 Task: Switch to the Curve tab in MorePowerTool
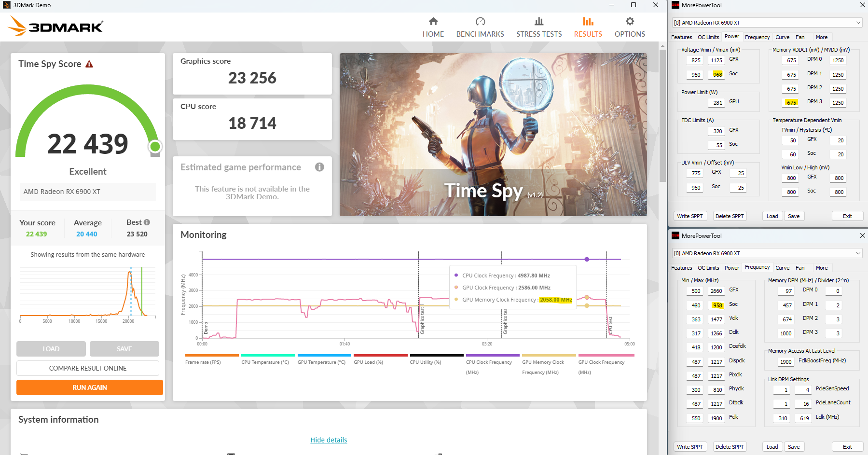tap(782, 37)
